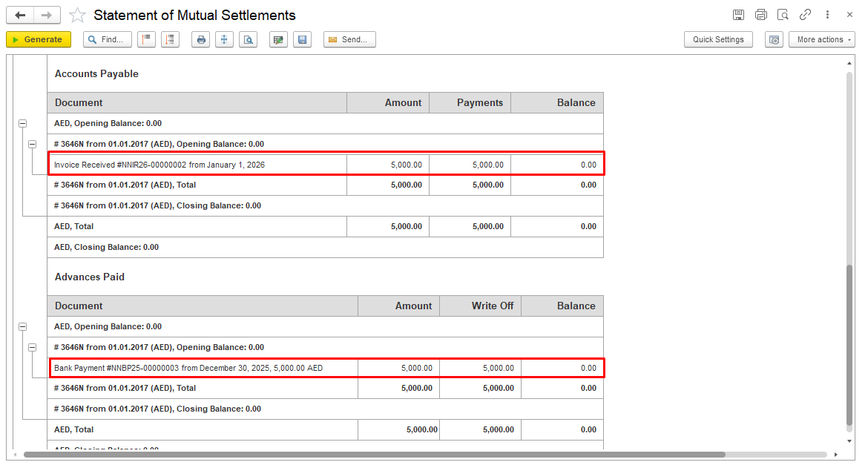
Task: Add report to favorites with star icon
Action: (x=77, y=15)
